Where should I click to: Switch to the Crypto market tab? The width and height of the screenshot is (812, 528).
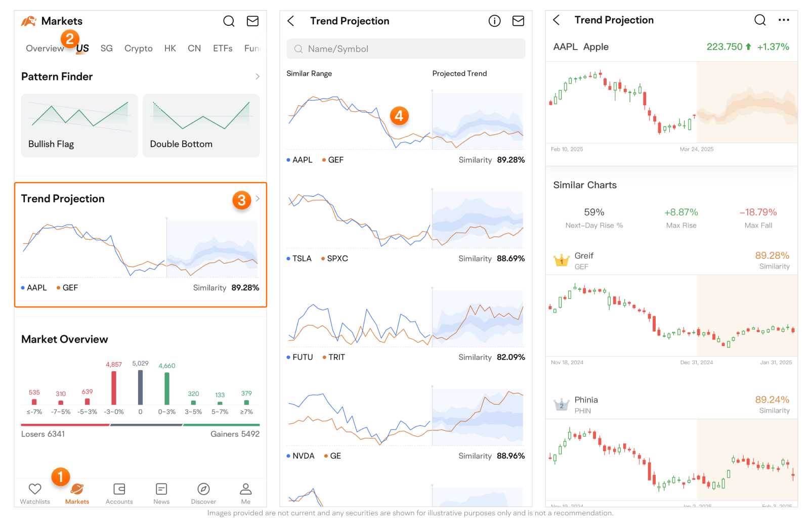(x=138, y=49)
